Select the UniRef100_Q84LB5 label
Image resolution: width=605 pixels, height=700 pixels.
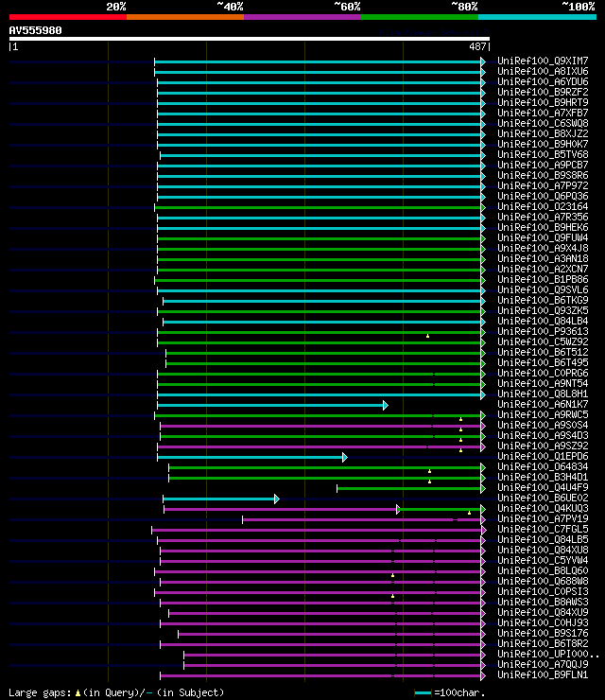point(543,540)
